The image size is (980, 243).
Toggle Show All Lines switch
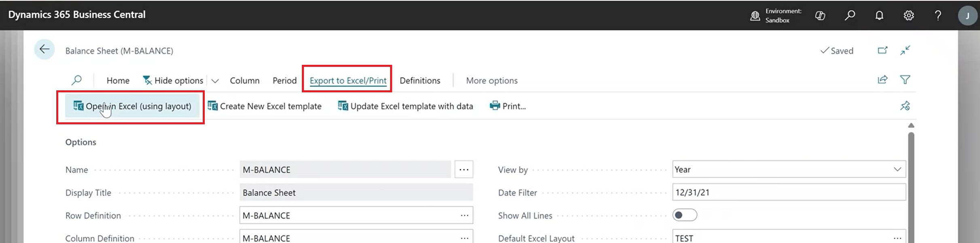coord(685,215)
